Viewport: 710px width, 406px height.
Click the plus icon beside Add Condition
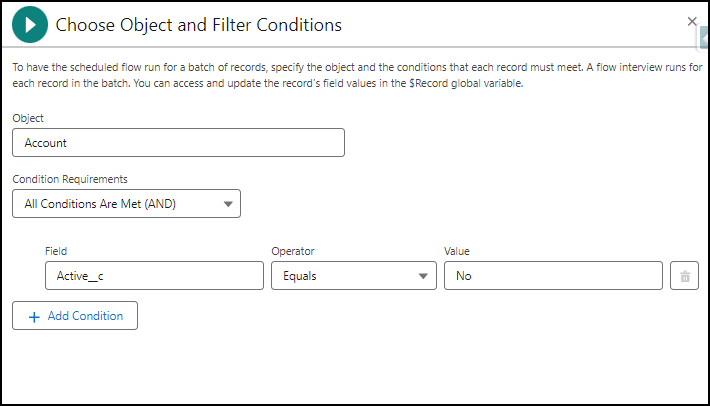coord(34,316)
